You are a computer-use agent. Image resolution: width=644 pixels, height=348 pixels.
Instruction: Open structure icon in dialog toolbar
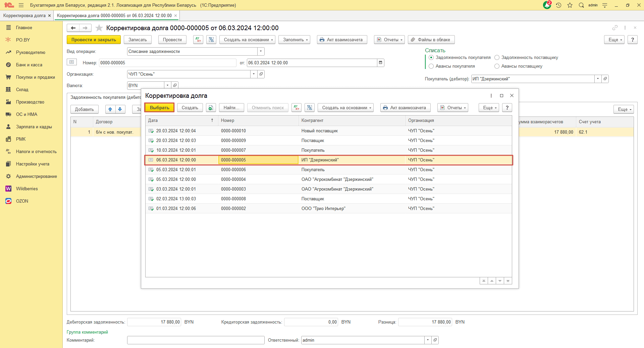click(310, 108)
